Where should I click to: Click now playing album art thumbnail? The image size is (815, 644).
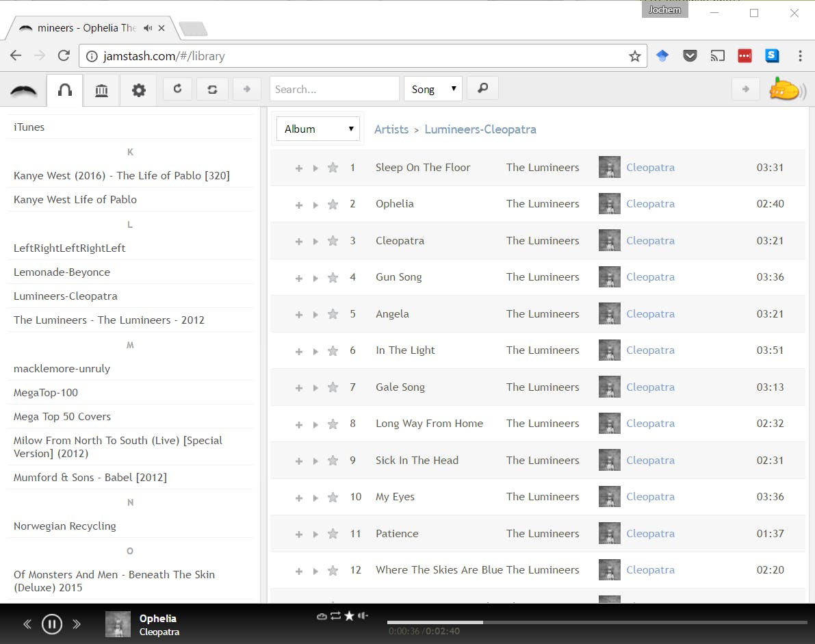point(118,624)
